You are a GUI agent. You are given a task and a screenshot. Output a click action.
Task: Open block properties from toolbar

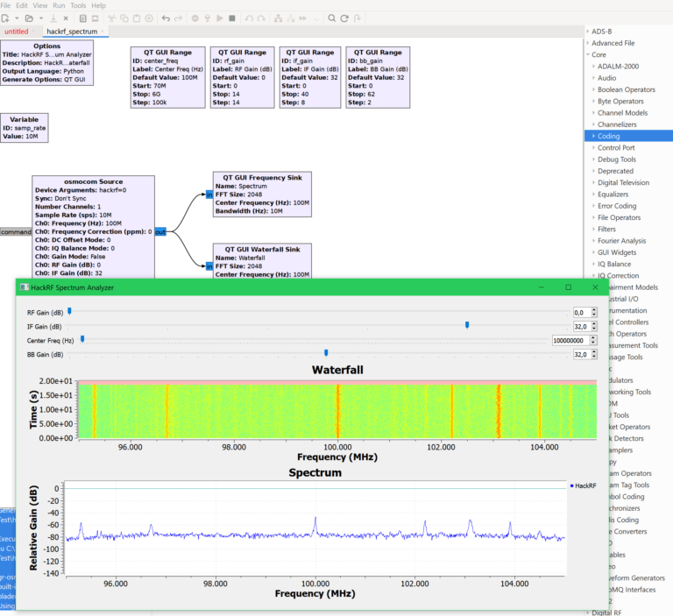(x=83, y=18)
